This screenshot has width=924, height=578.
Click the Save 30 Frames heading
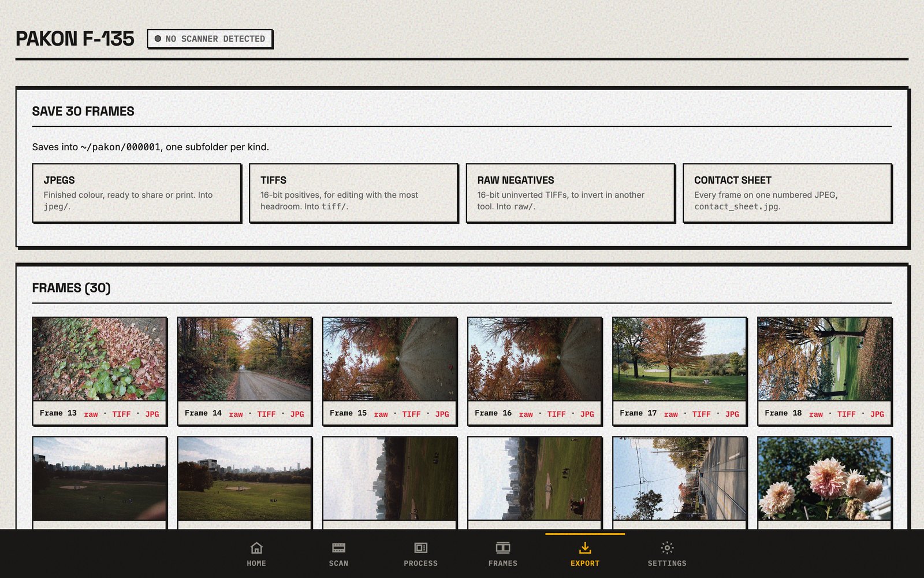(83, 111)
